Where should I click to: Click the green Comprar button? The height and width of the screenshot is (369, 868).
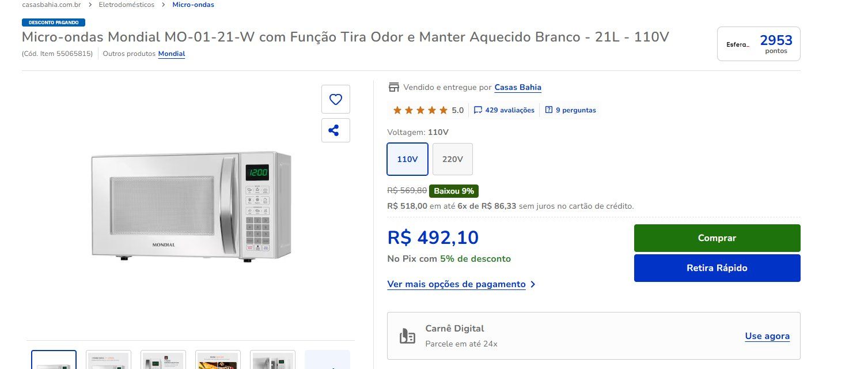(x=717, y=238)
